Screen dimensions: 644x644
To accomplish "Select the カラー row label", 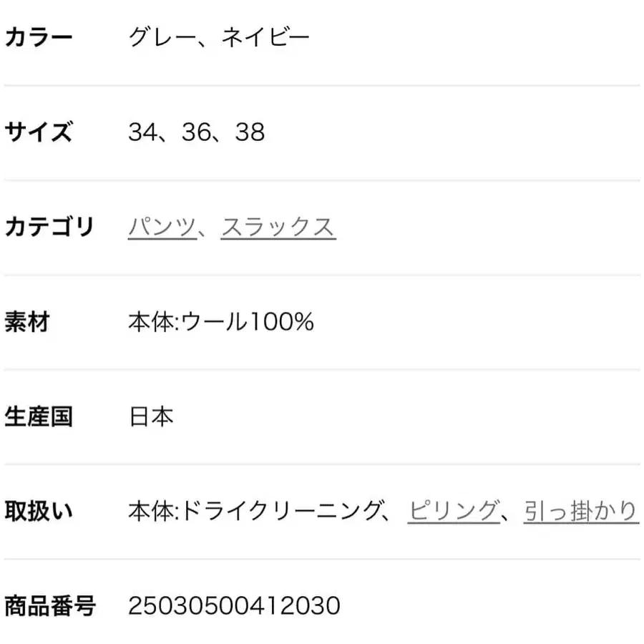I will coord(40,36).
